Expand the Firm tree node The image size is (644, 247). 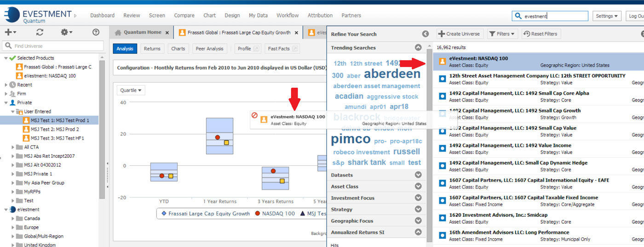pyautogui.click(x=6, y=94)
